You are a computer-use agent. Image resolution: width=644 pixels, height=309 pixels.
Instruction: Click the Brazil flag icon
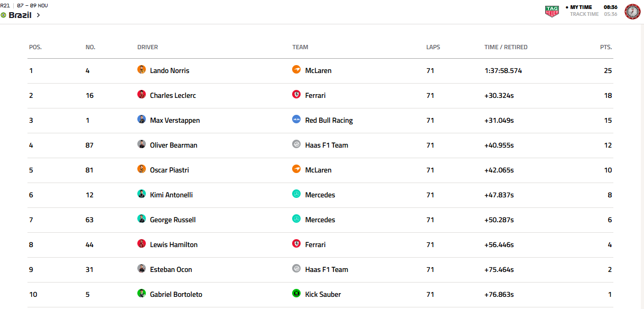pyautogui.click(x=4, y=15)
